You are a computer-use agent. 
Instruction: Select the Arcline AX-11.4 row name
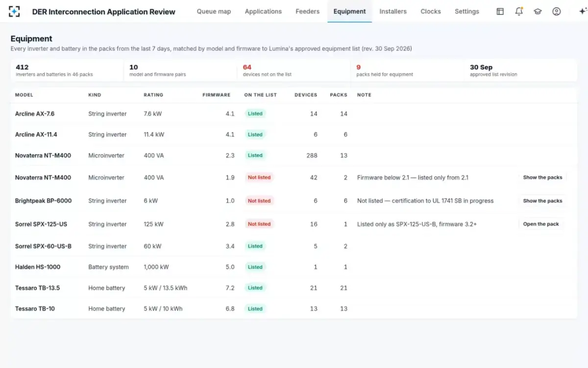[x=36, y=134]
